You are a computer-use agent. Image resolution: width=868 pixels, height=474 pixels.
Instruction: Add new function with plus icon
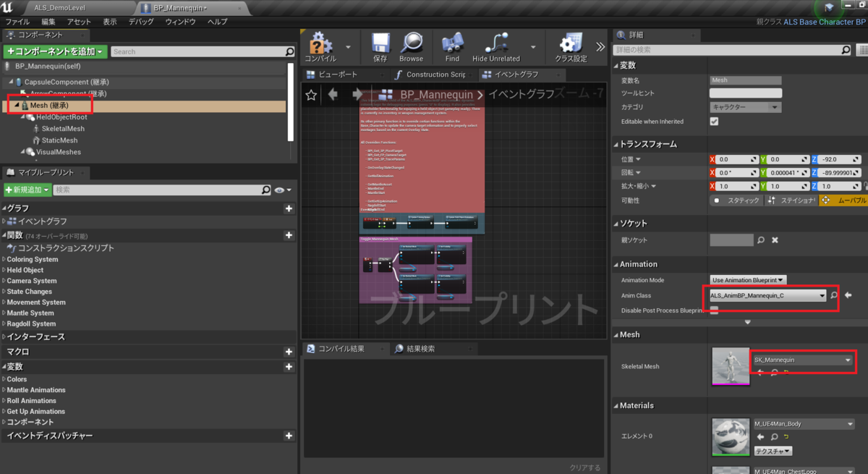coord(289,235)
